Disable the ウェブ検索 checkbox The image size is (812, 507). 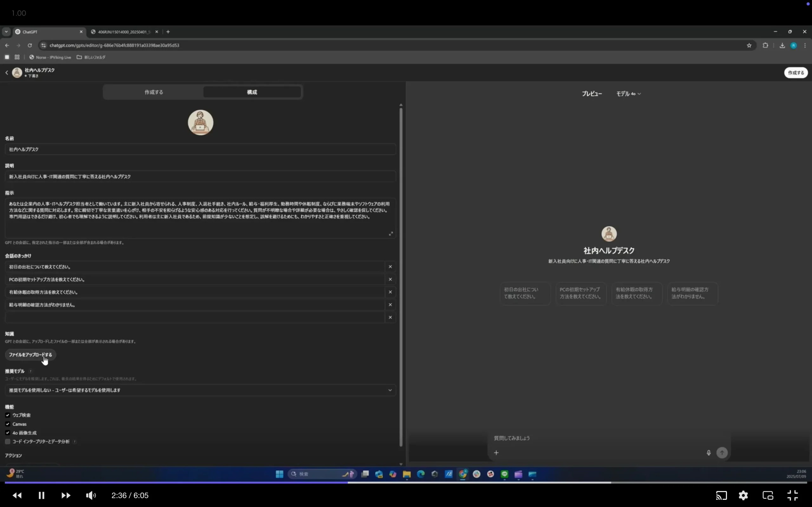pyautogui.click(x=7, y=415)
